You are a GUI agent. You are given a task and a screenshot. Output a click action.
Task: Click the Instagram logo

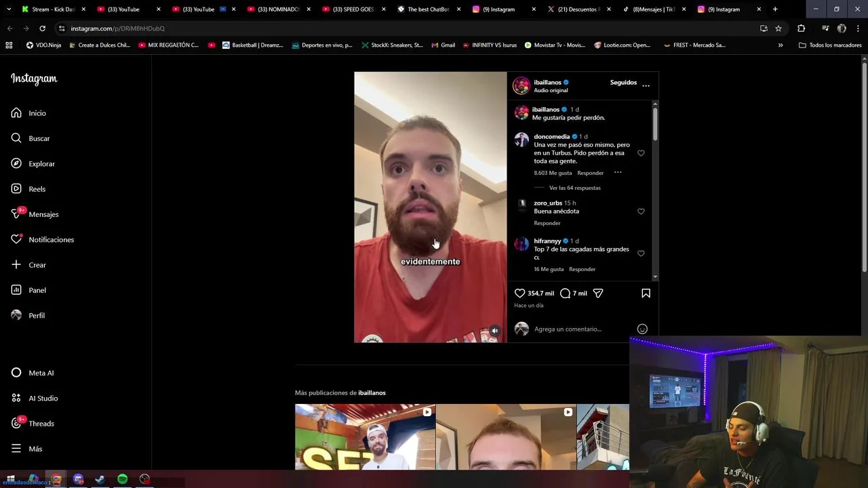tap(34, 79)
